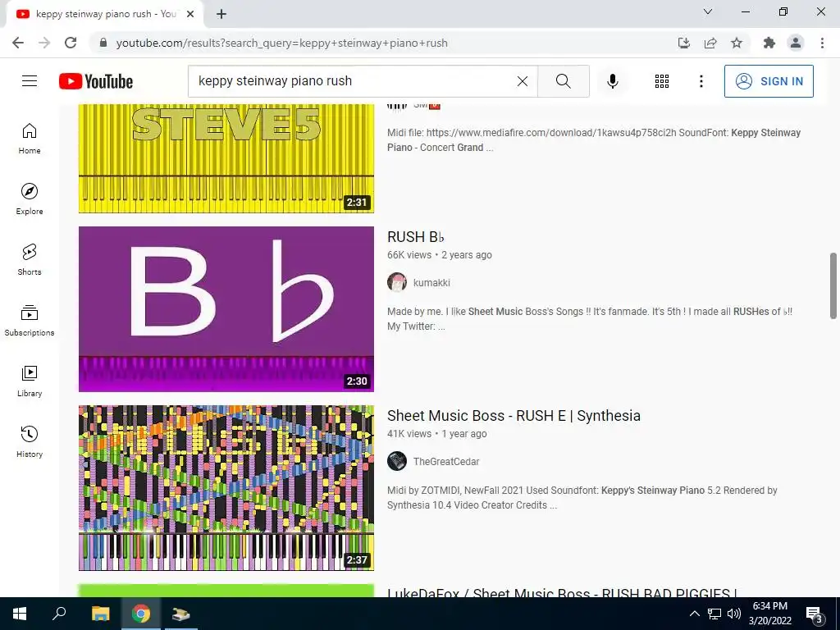Click the Chrome taskbar icon
The height and width of the screenshot is (630, 840).
click(141, 614)
